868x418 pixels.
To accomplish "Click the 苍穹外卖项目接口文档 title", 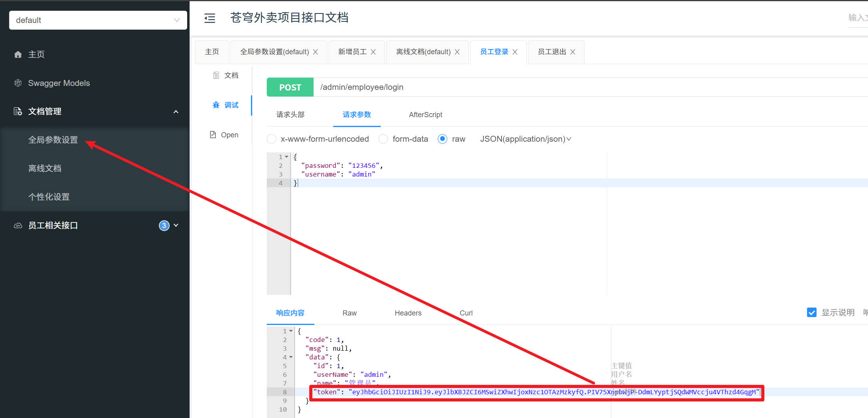I will (289, 18).
